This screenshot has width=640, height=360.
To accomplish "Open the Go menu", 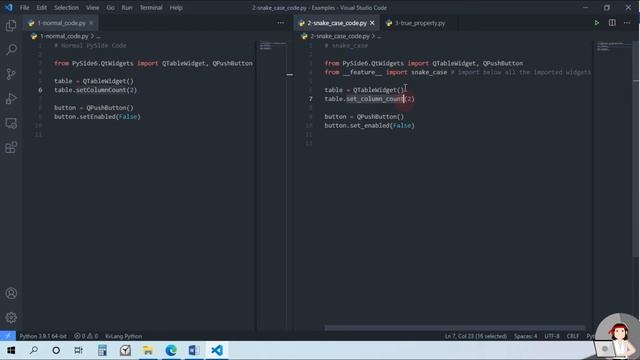I will [110, 8].
